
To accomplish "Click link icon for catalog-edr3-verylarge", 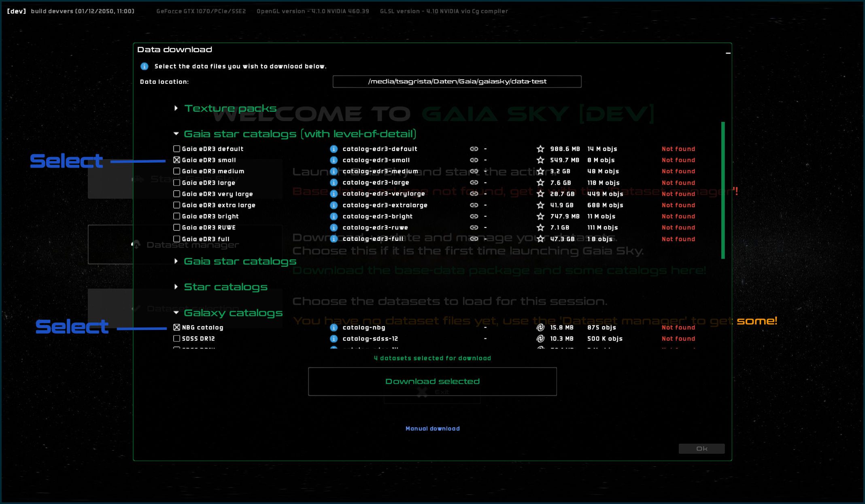I will coord(474,194).
